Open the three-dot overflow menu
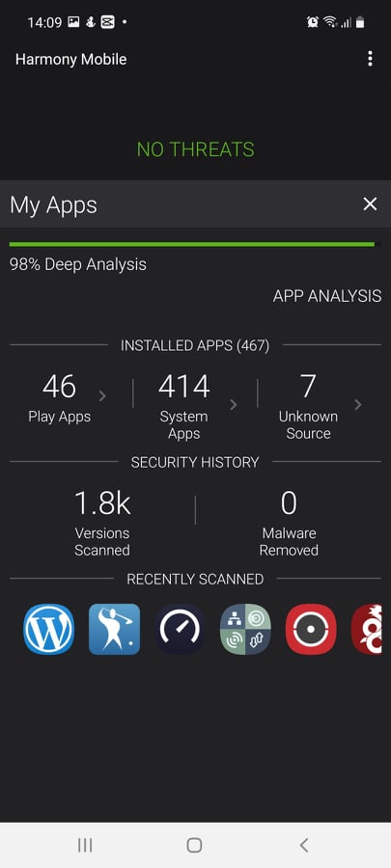 click(370, 59)
